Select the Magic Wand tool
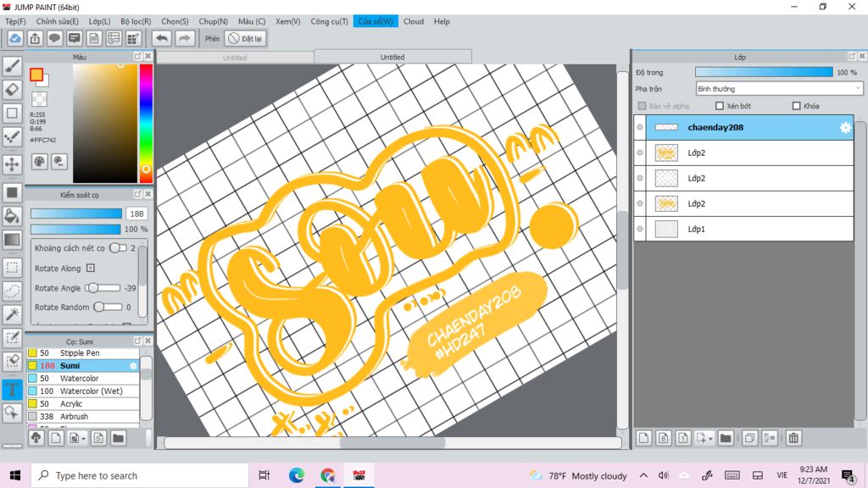The width and height of the screenshot is (868, 488). (12, 314)
